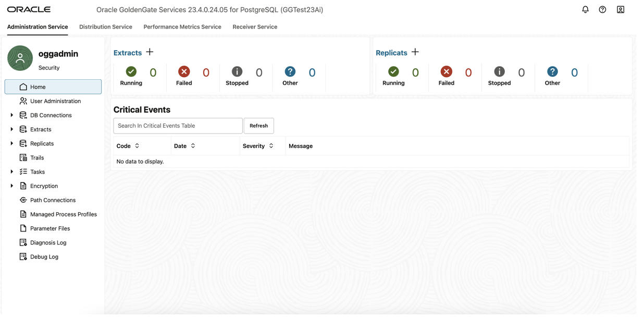
Task: Expand the Encryption tree node arrow
Action: click(12, 186)
